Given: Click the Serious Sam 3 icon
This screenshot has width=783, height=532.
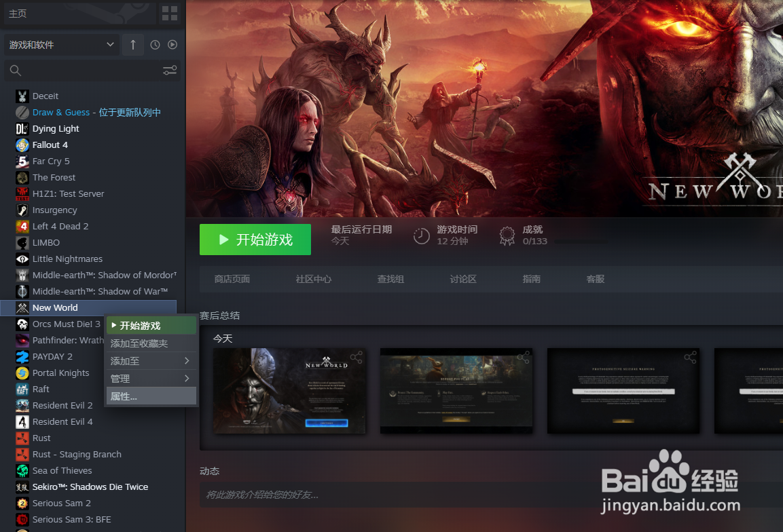Looking at the screenshot, I should tap(22, 520).
